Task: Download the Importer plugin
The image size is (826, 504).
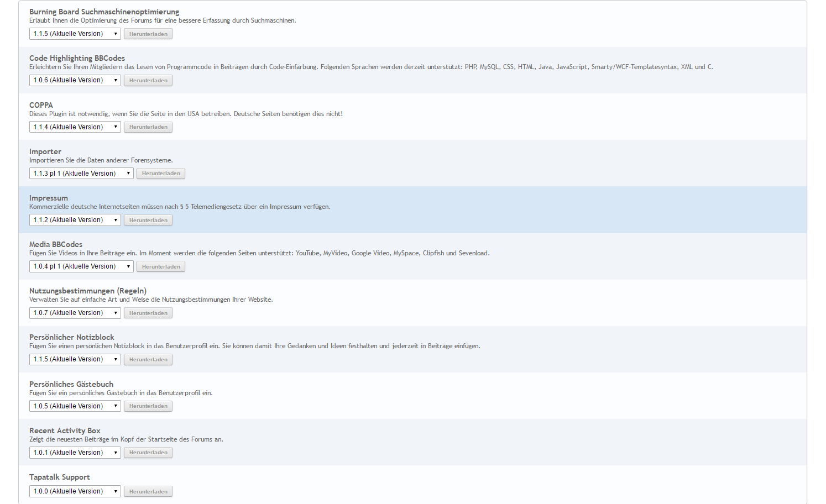Action: coord(161,174)
